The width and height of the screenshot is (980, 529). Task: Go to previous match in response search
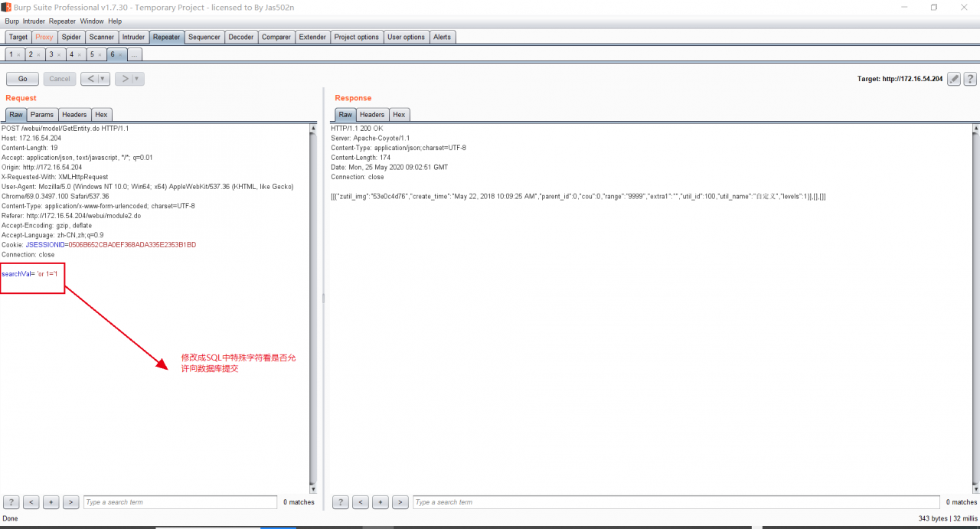click(361, 502)
